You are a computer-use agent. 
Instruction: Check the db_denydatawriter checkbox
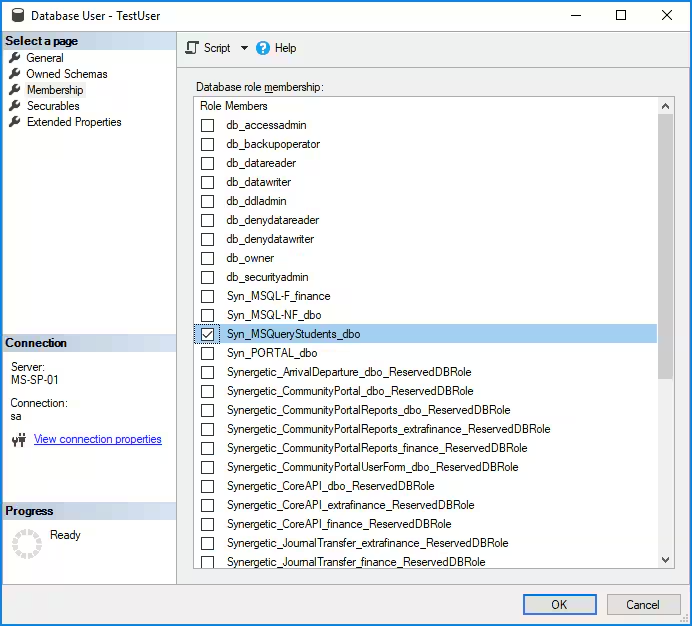(207, 239)
